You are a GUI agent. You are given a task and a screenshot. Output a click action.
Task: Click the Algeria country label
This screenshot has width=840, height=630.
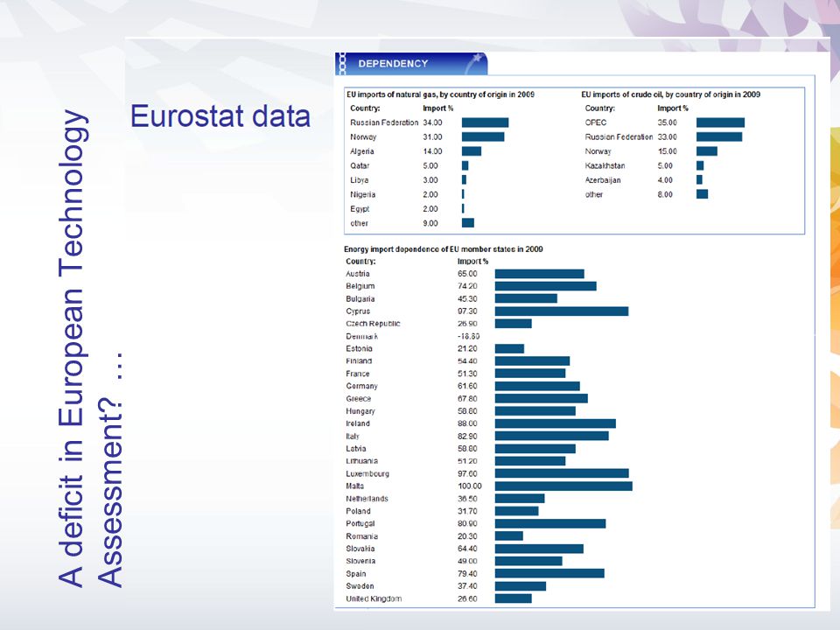coord(362,151)
